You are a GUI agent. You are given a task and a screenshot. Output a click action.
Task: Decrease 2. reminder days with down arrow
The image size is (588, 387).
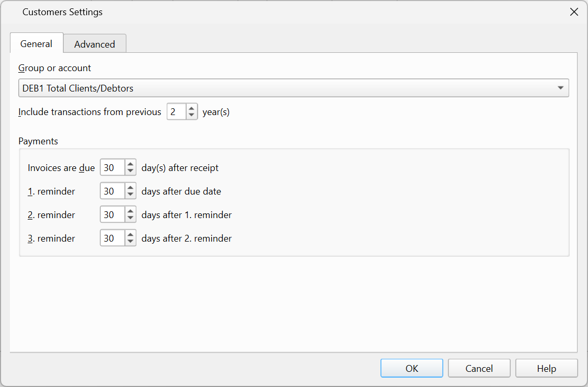click(x=130, y=219)
